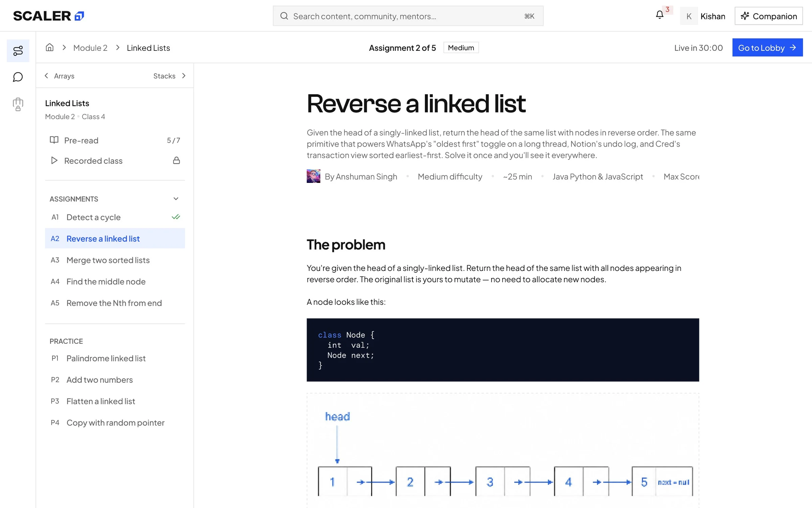
Task: Open assignment Merge two sorted lists
Action: [x=115, y=260]
